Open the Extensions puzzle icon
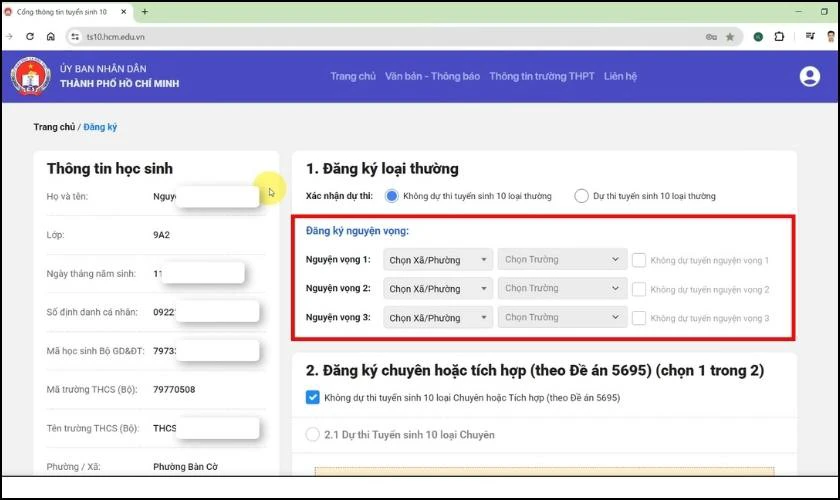 point(779,36)
